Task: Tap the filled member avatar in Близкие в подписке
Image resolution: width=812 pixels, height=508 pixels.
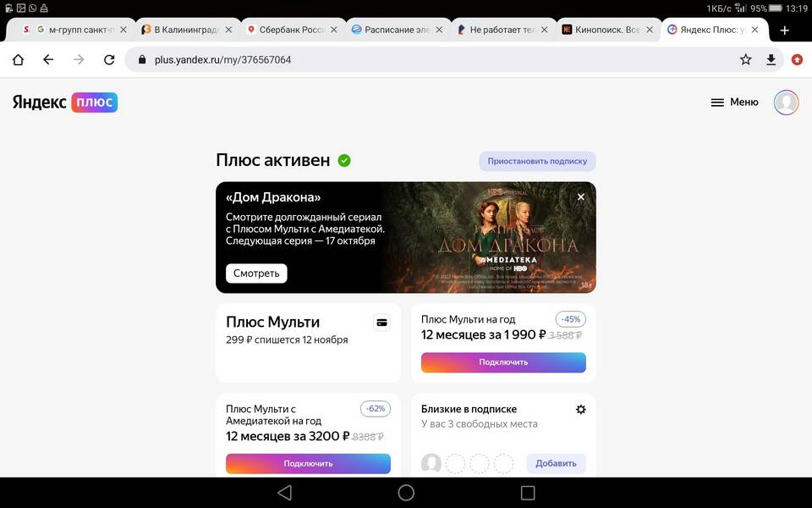Action: [431, 463]
